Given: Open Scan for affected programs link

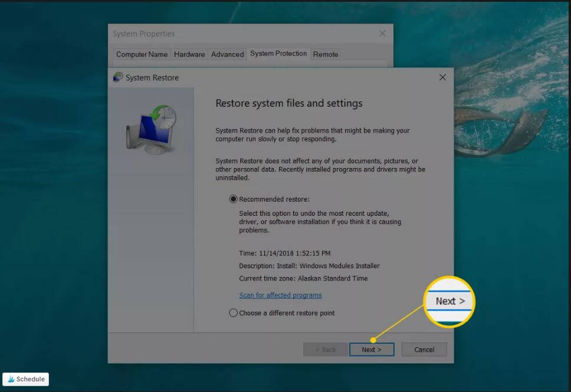Looking at the screenshot, I should pos(280,295).
